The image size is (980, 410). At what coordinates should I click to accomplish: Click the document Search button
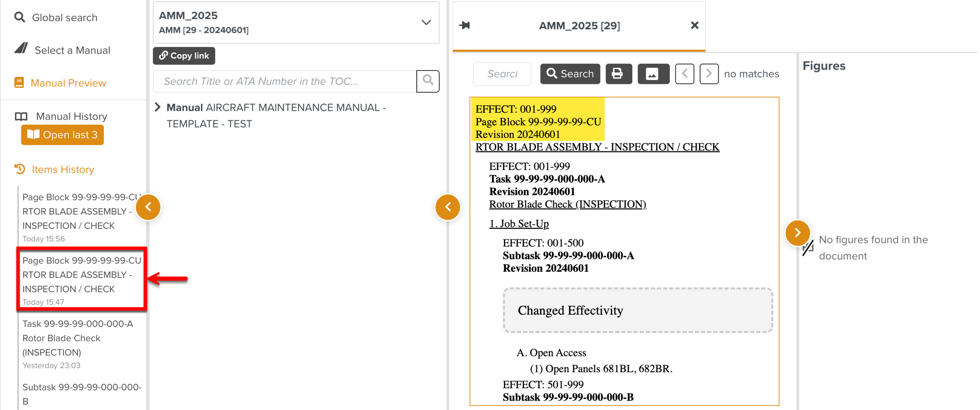tap(570, 74)
